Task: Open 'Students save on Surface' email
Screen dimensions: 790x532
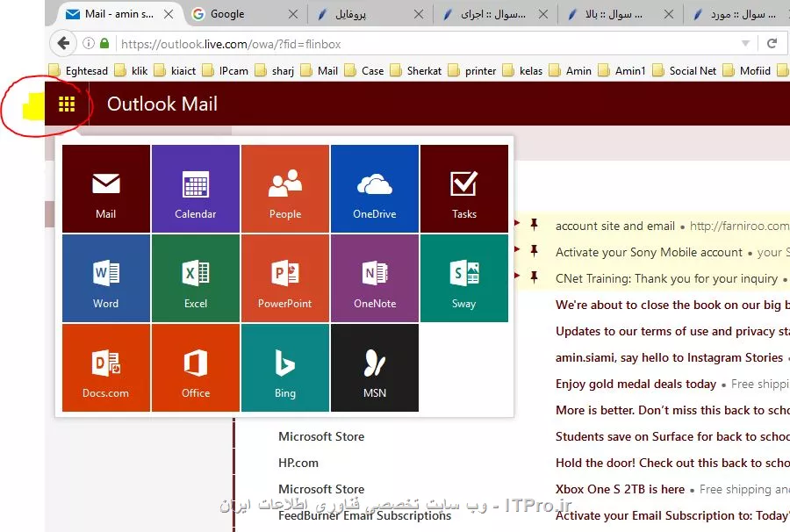Action: pyautogui.click(x=672, y=436)
